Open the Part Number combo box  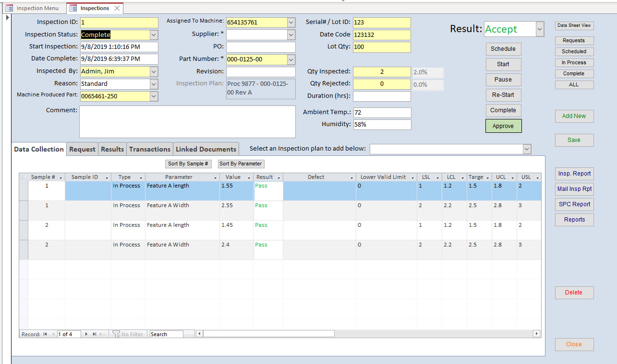(x=291, y=59)
